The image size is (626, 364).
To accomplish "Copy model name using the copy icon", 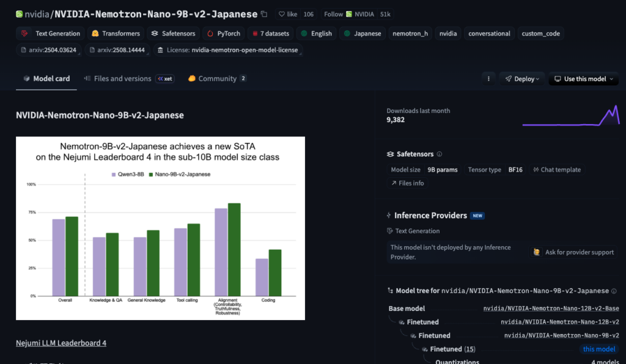I will coord(264,14).
